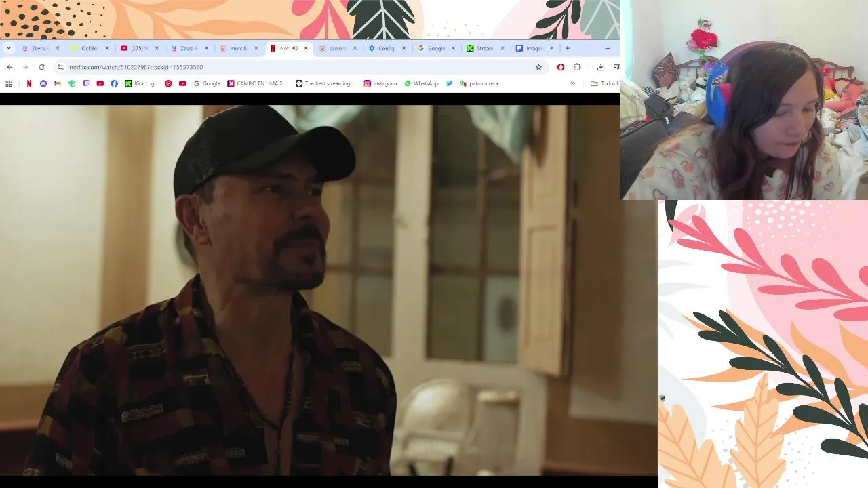The width and height of the screenshot is (868, 488).
Task: Go back to the previous page
Action: (x=9, y=67)
